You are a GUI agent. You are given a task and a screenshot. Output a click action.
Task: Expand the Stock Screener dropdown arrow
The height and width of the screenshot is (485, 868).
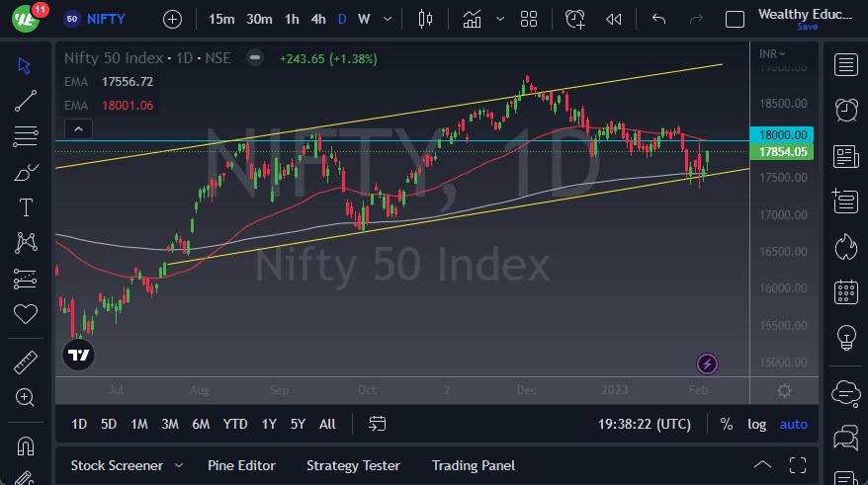tap(179, 465)
